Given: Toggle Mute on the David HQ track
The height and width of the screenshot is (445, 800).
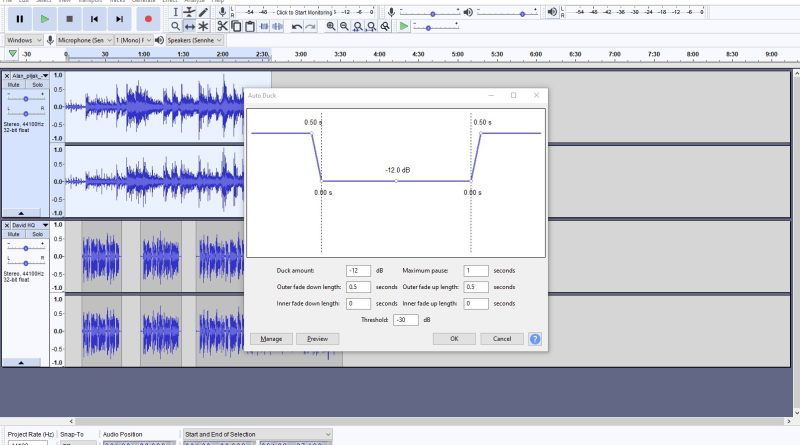Looking at the screenshot, I should coord(14,234).
